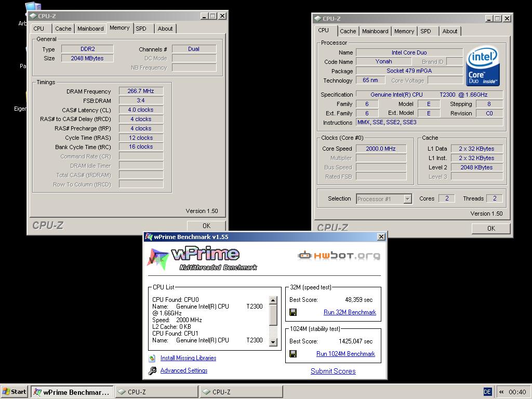Viewport: 532px width, 399px height.
Task: Click the second CPU-Z taskbar button
Action: tap(241, 392)
